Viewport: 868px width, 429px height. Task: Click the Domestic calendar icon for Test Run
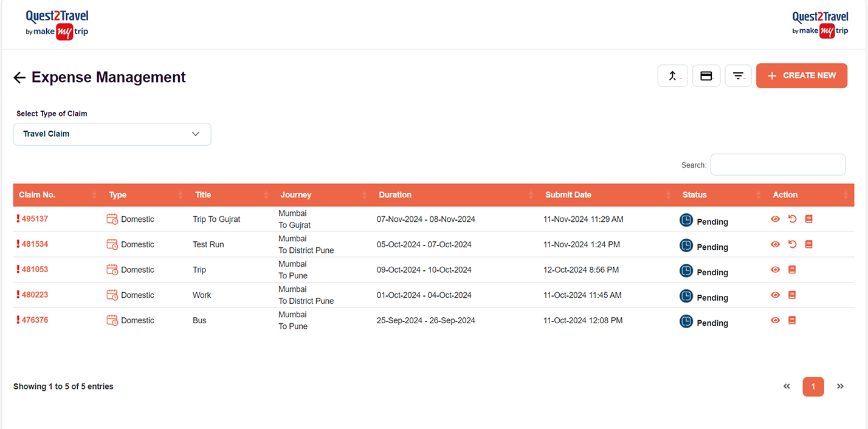(112, 244)
